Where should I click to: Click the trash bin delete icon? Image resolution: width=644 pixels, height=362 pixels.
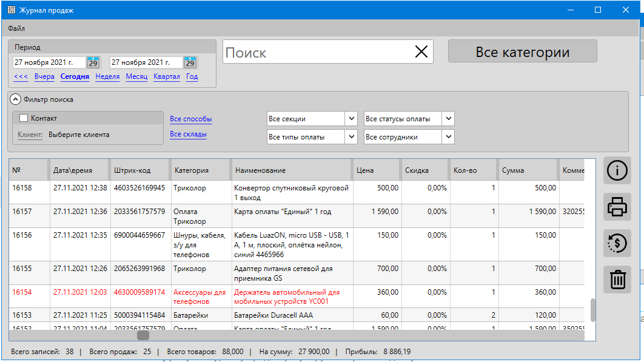pyautogui.click(x=617, y=280)
